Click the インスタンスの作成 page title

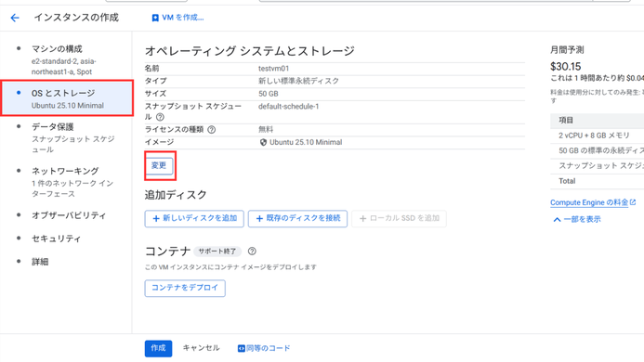coord(76,18)
